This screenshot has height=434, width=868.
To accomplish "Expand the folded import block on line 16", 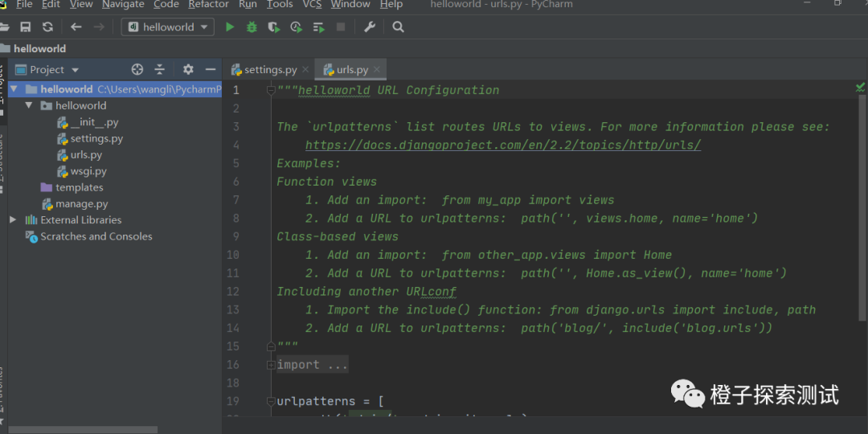I will [271, 364].
